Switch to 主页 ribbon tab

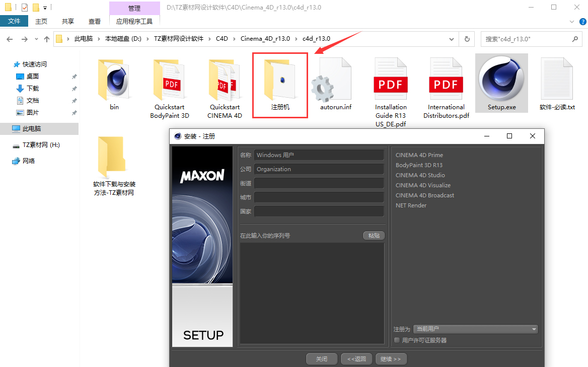coord(41,21)
